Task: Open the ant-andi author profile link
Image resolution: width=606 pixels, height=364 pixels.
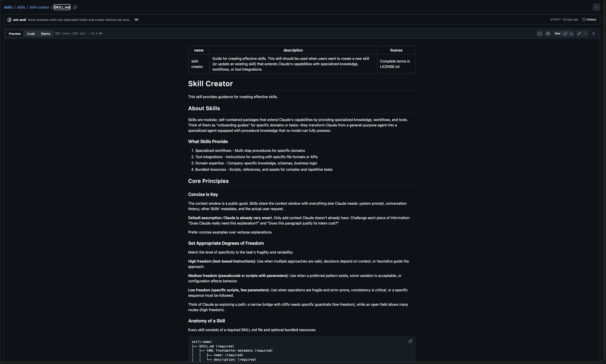Action: coord(20,20)
